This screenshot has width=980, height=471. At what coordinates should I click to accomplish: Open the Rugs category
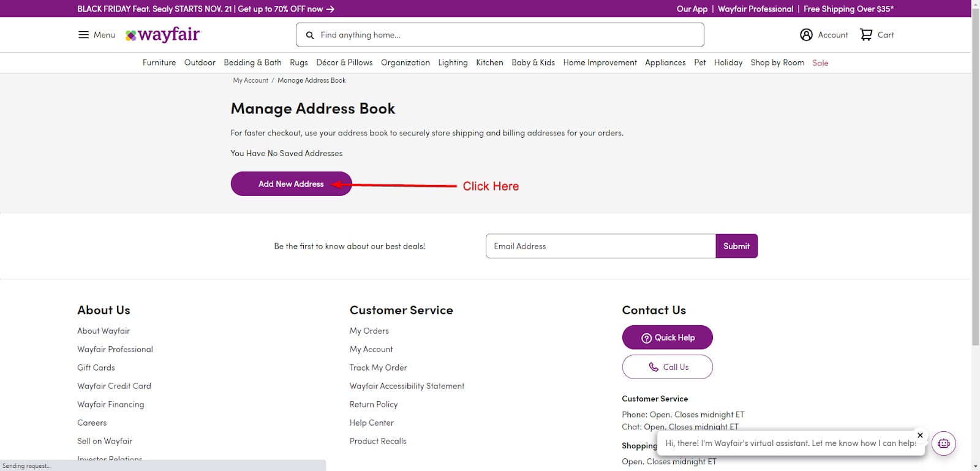click(299, 62)
